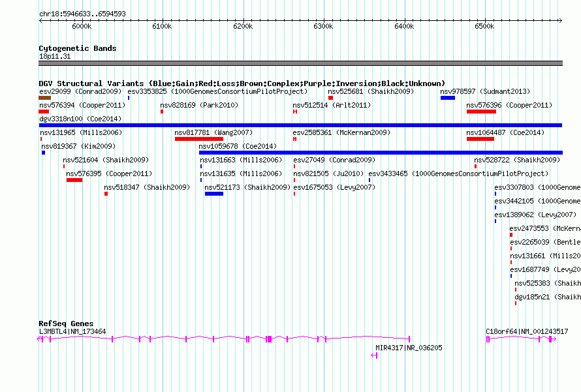
Task: Click the esv3307803 variant label
Action: (x=537, y=187)
